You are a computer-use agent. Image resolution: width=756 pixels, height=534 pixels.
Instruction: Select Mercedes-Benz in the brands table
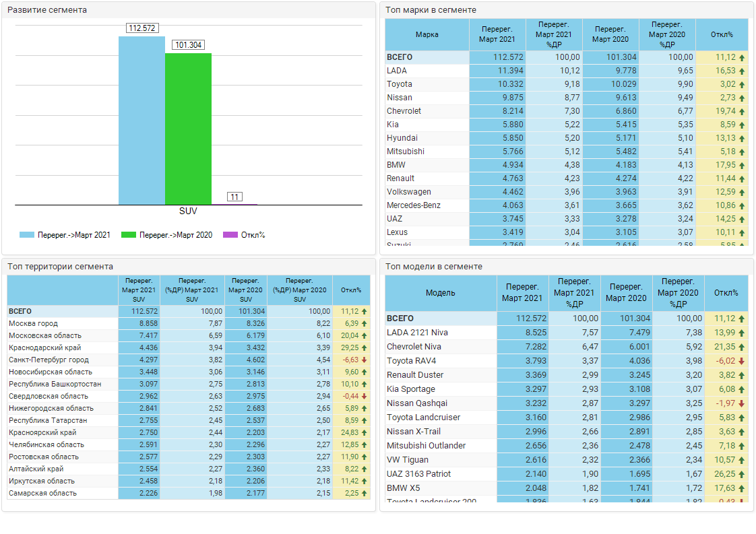[413, 205]
